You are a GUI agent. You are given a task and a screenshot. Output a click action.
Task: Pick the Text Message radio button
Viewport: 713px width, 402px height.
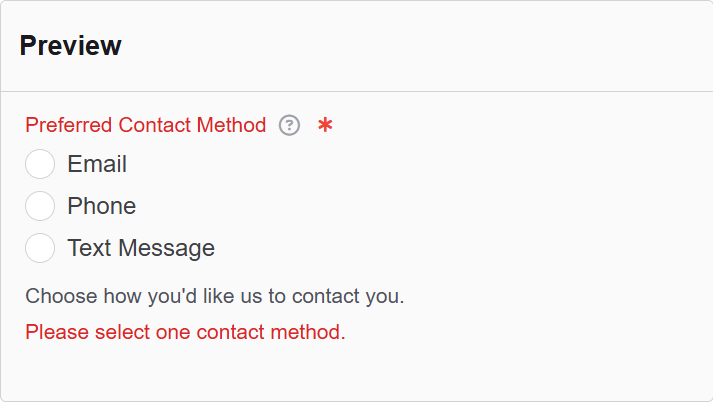pos(40,248)
